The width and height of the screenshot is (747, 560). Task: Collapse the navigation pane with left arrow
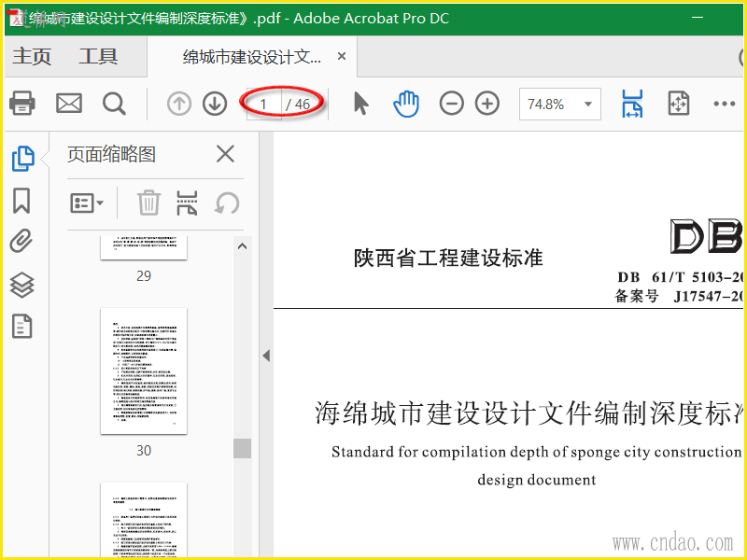[x=266, y=356]
